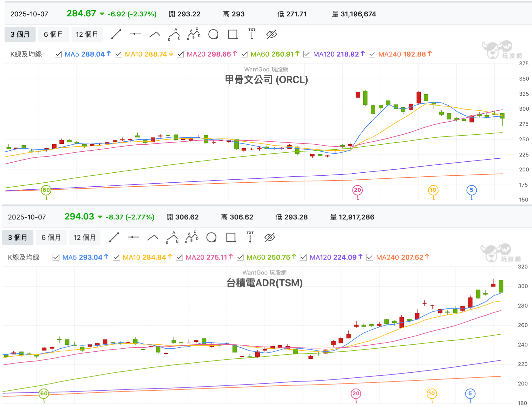The image size is (532, 407).
Task: Click the 60-day marker on TSM chart
Action: tap(44, 394)
